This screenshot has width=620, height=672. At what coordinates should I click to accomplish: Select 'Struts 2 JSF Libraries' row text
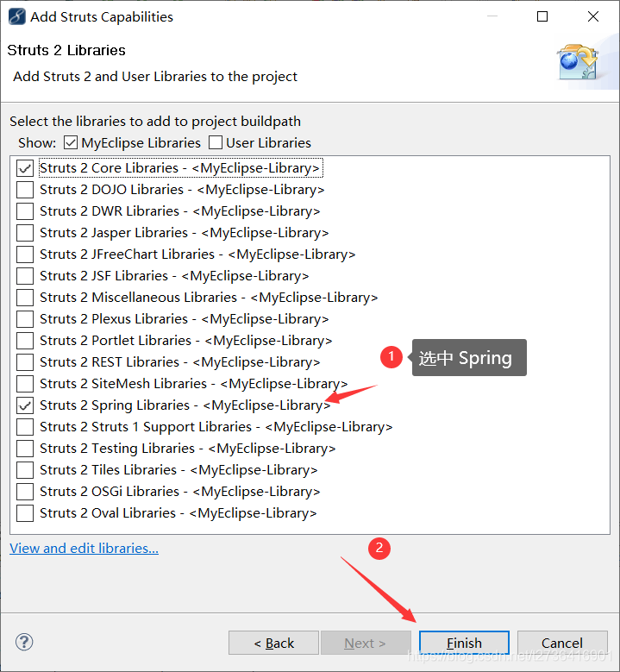pyautogui.click(x=174, y=276)
